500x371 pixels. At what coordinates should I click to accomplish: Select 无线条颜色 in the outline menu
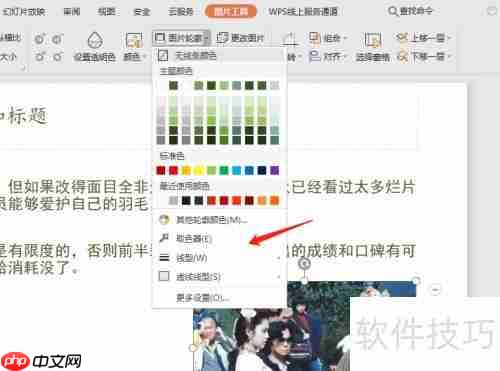(219, 55)
